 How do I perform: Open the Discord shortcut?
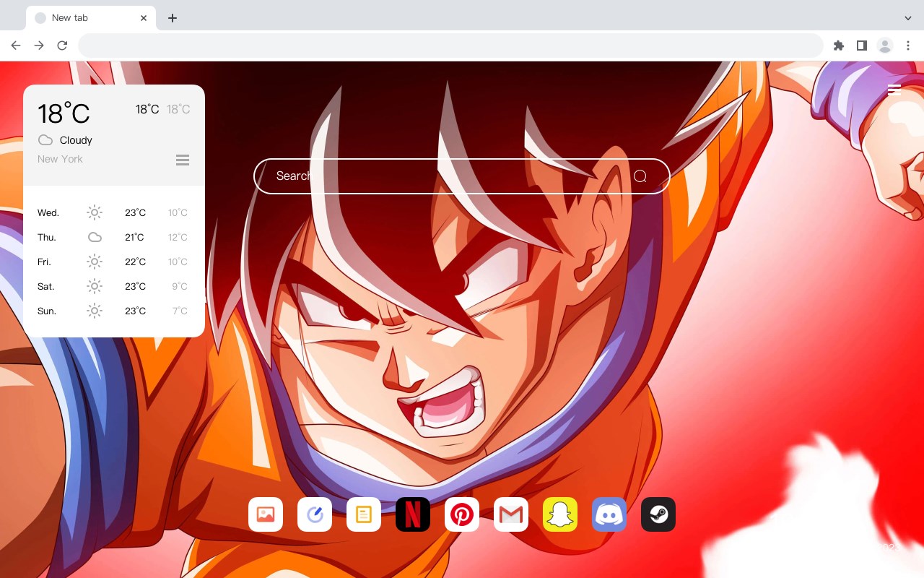pos(609,514)
